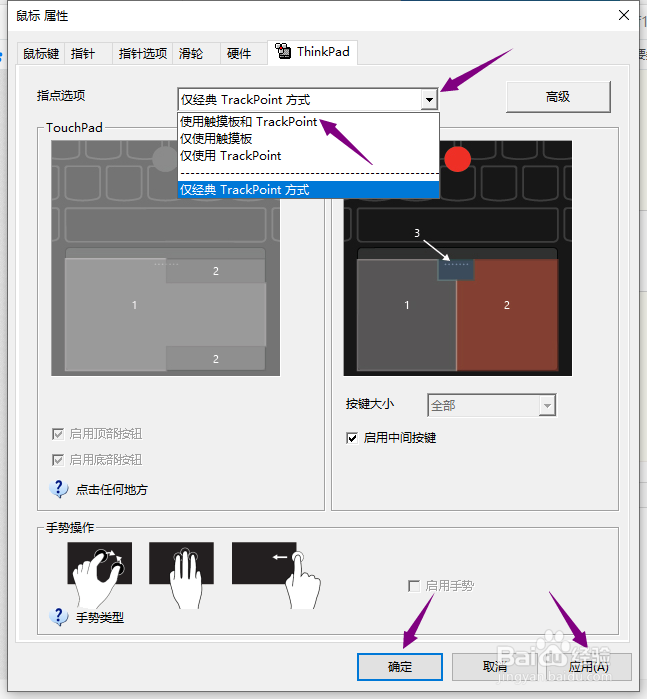The width and height of the screenshot is (647, 699).
Task: Click the 取消 button
Action: (495, 667)
